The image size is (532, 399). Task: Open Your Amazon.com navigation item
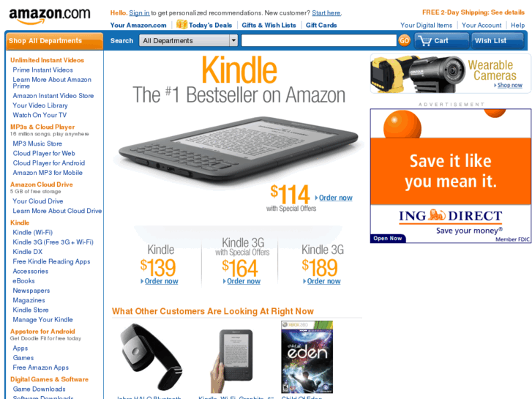point(138,25)
